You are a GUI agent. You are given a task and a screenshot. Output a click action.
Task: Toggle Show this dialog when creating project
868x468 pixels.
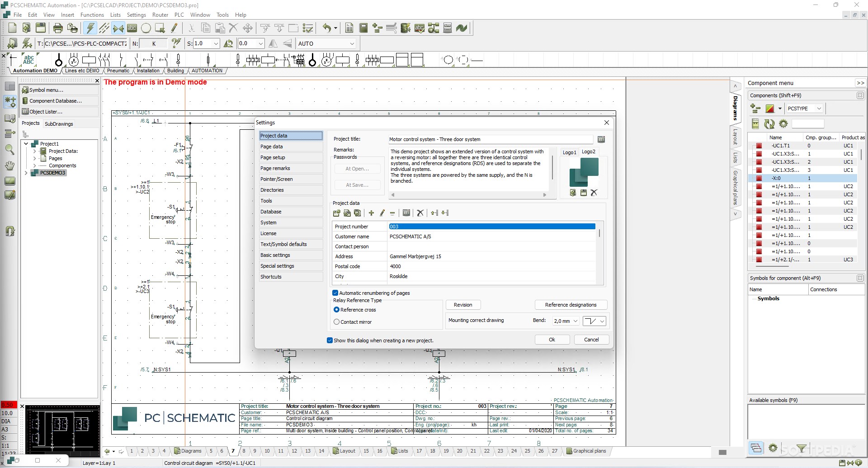[330, 340]
